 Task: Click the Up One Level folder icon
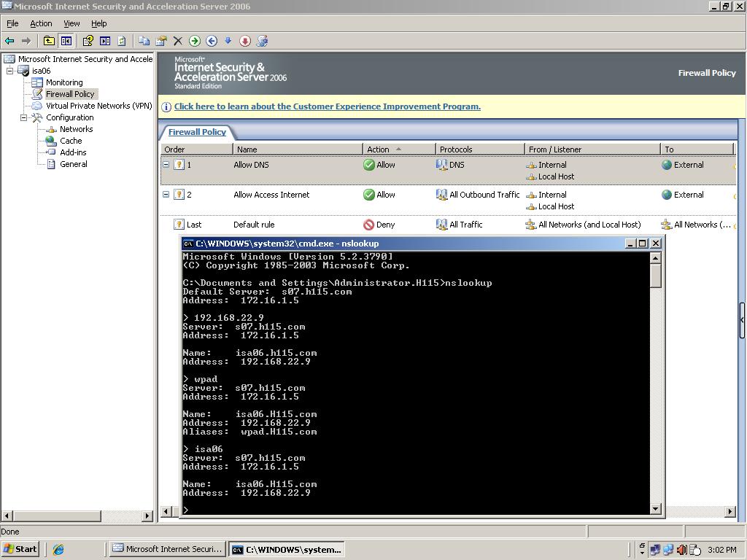coord(49,41)
